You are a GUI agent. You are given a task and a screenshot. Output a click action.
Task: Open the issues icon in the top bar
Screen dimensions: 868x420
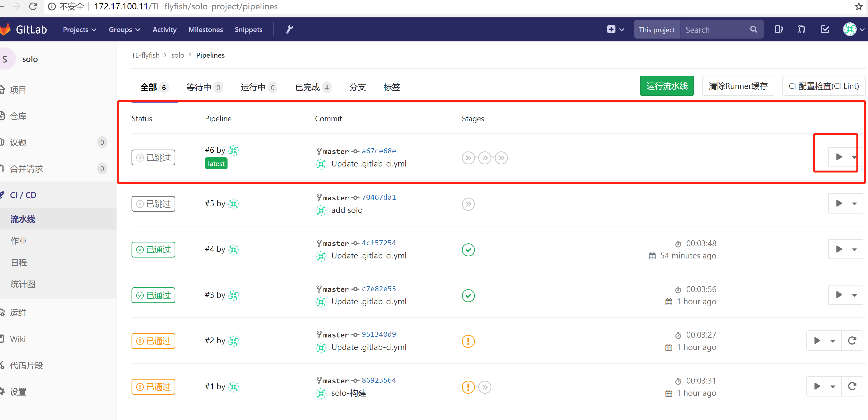779,29
